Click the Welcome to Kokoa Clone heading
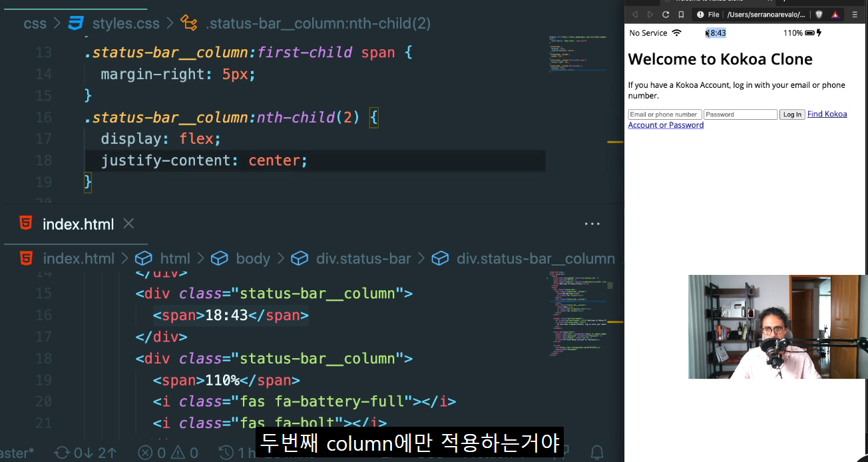Image resolution: width=868 pixels, height=462 pixels. [x=720, y=59]
